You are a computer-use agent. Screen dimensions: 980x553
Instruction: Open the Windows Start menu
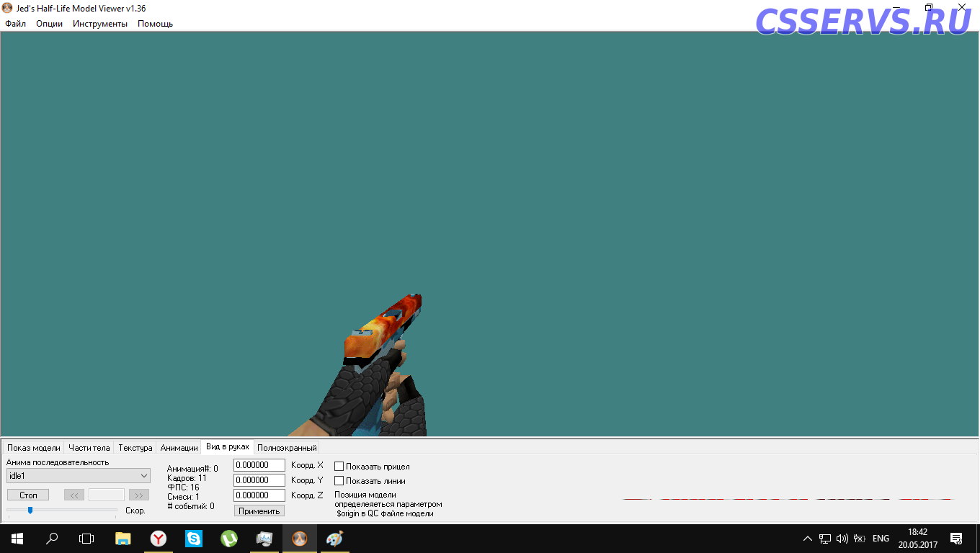coord(17,539)
